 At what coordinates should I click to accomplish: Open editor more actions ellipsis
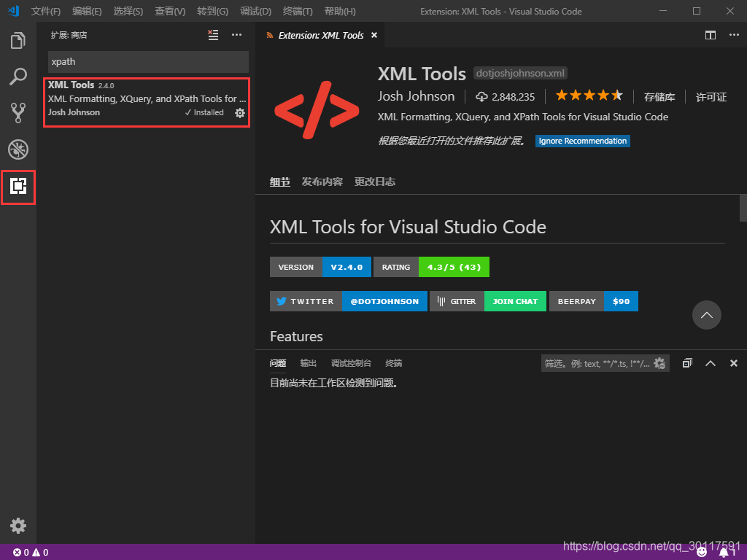pos(734,35)
